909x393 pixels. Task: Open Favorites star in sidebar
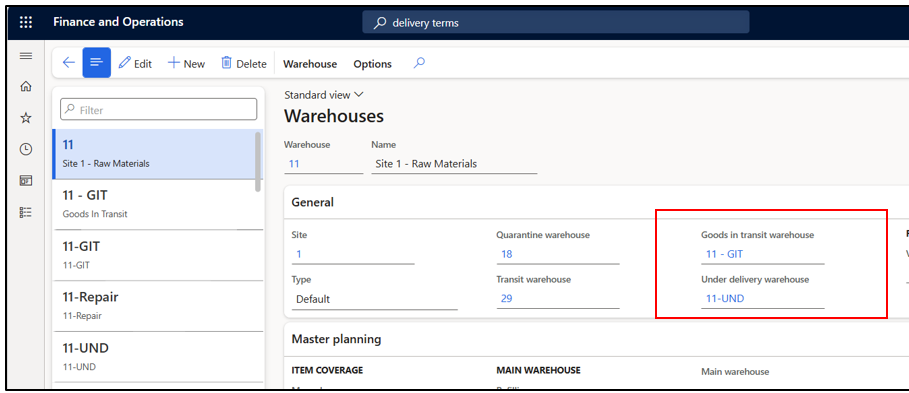26,118
